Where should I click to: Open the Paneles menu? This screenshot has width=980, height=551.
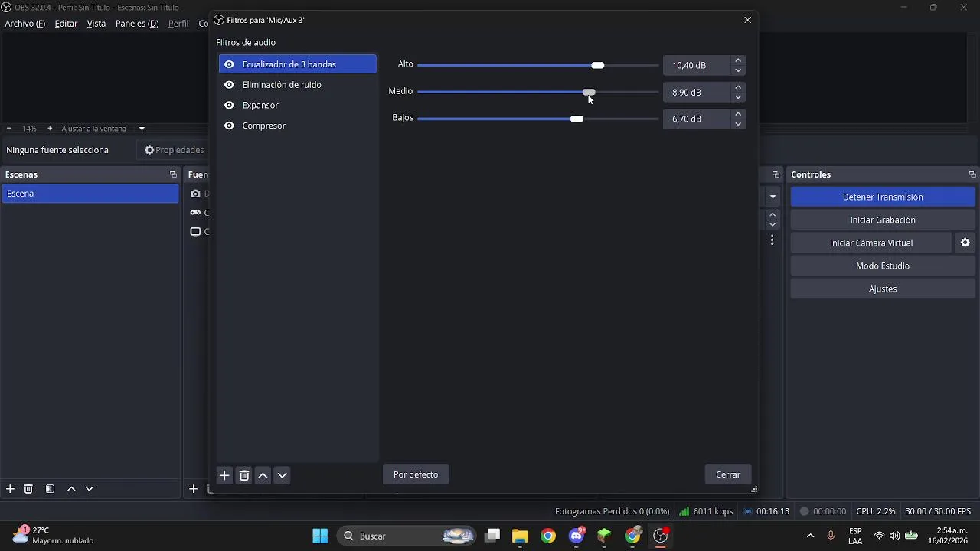click(137, 24)
